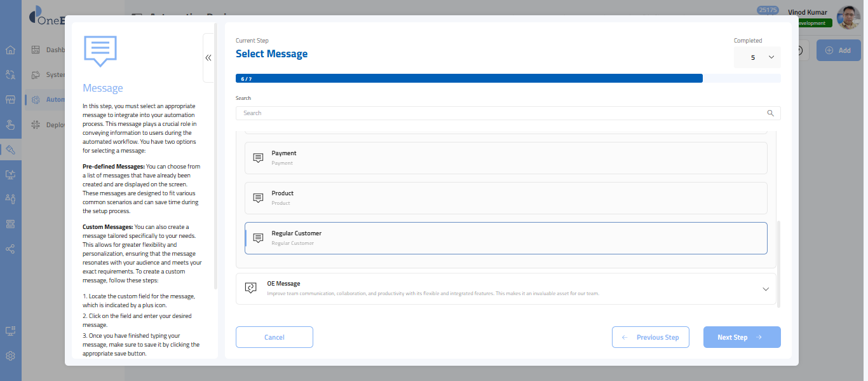Focus the message Search field

pyautogui.click(x=502, y=113)
